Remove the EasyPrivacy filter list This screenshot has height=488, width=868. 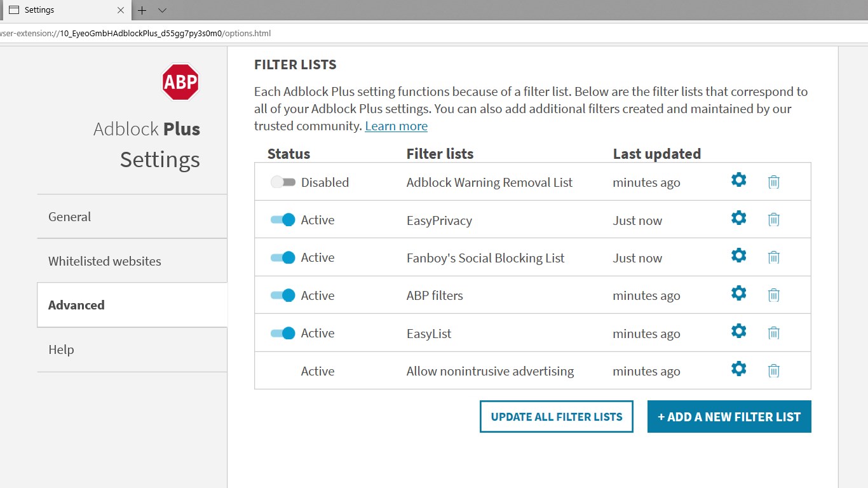(x=773, y=219)
